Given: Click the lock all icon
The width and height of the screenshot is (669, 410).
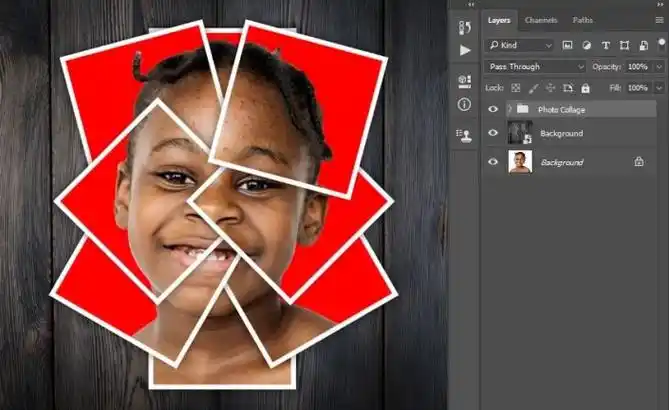Looking at the screenshot, I should [585, 88].
